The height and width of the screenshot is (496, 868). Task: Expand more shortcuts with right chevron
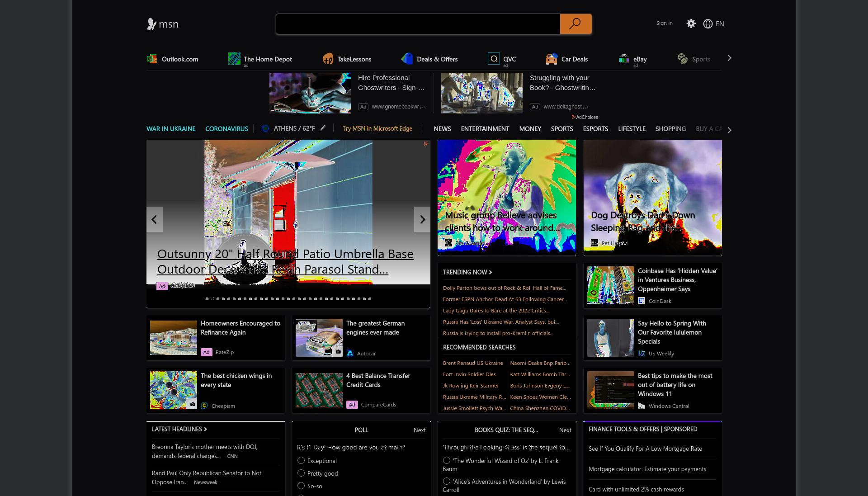tap(729, 58)
